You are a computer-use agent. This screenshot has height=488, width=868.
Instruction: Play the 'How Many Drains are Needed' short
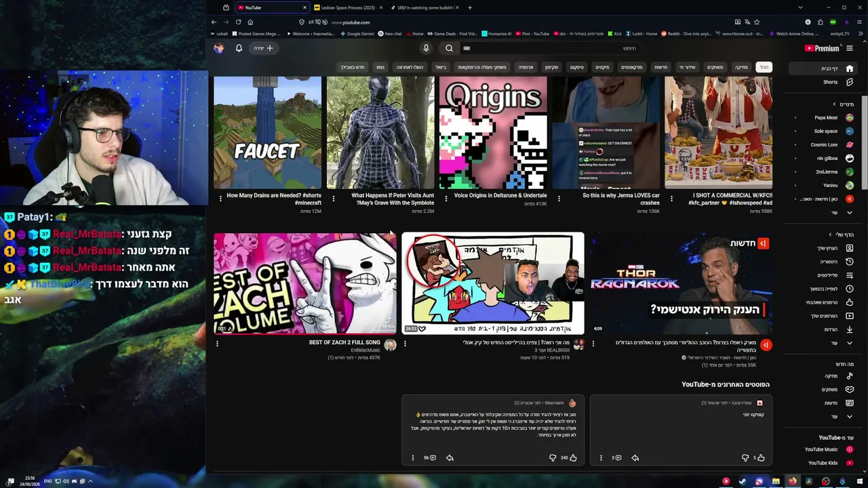268,132
